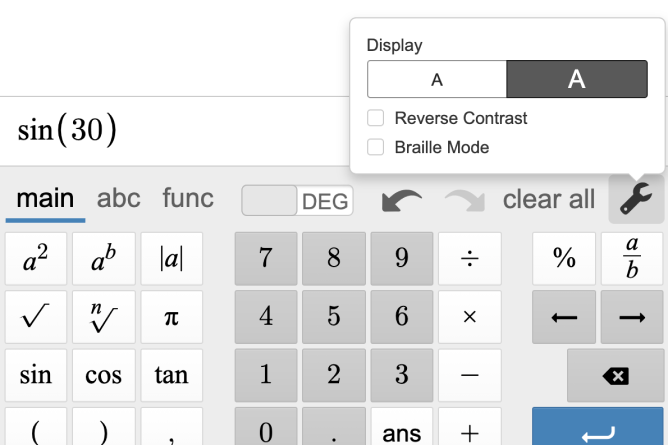
Task: Insert a fraction a over b
Action: coord(632,258)
